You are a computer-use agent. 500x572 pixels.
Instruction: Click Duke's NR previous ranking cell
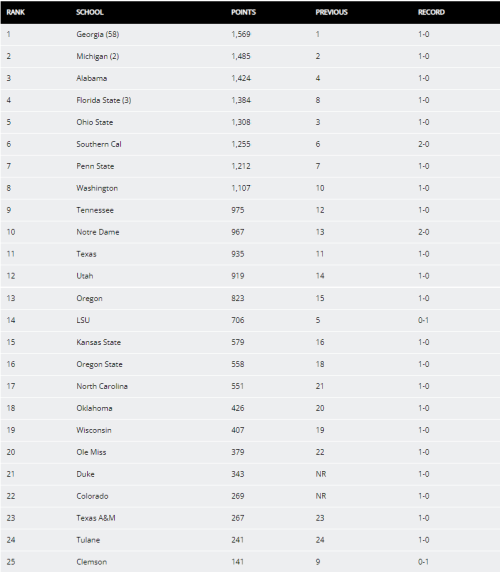[x=321, y=474]
